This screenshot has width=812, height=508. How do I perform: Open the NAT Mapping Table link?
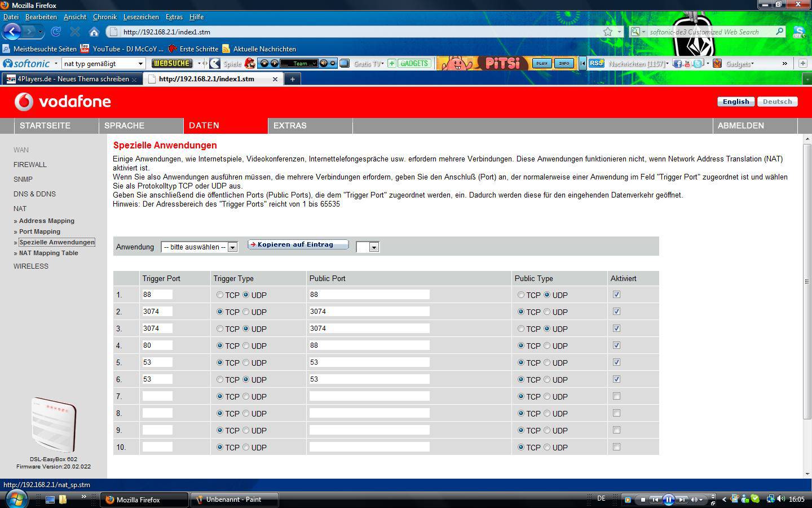[x=48, y=253]
